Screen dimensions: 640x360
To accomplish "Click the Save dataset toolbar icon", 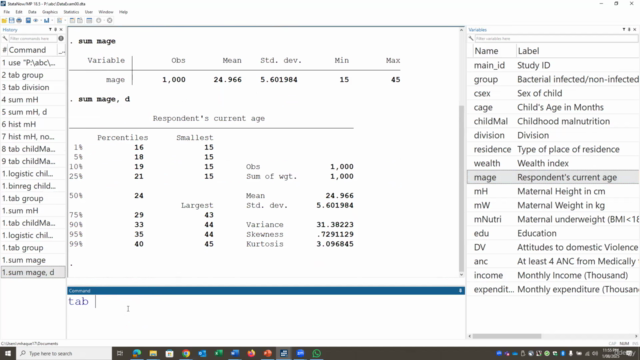I will 11,20.
